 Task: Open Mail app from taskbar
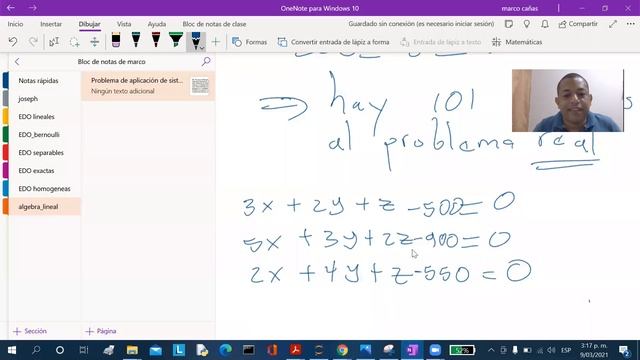tap(156, 350)
